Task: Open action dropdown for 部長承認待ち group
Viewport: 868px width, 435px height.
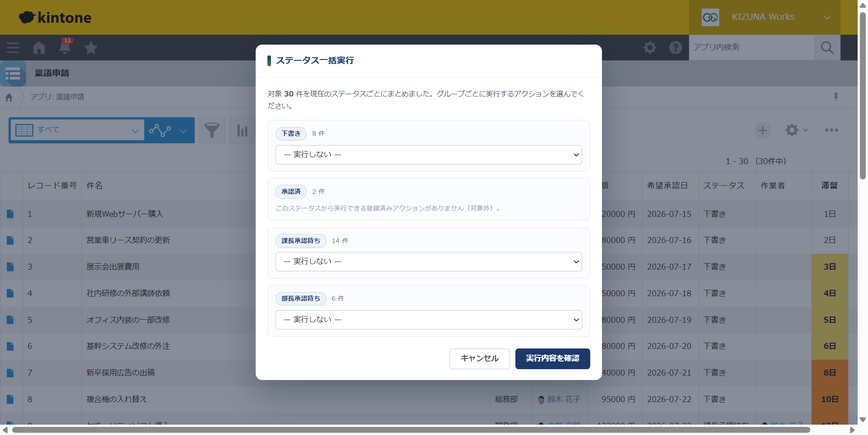Action: [428, 320]
